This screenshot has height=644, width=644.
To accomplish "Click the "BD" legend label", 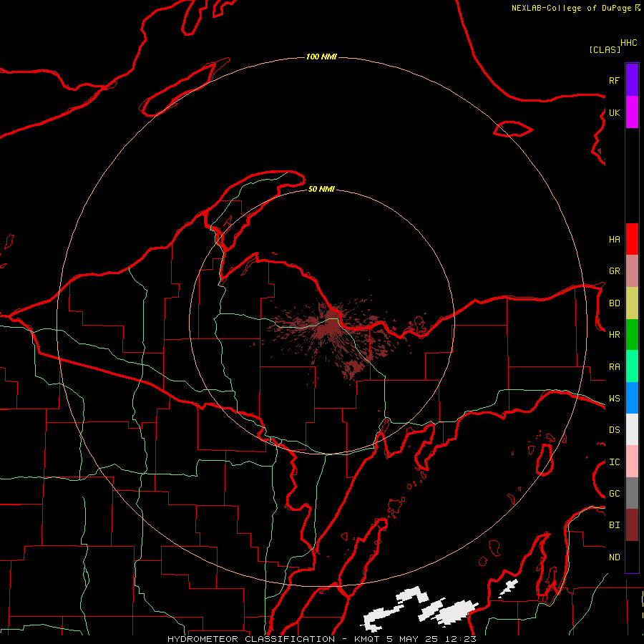I will pyautogui.click(x=614, y=303).
